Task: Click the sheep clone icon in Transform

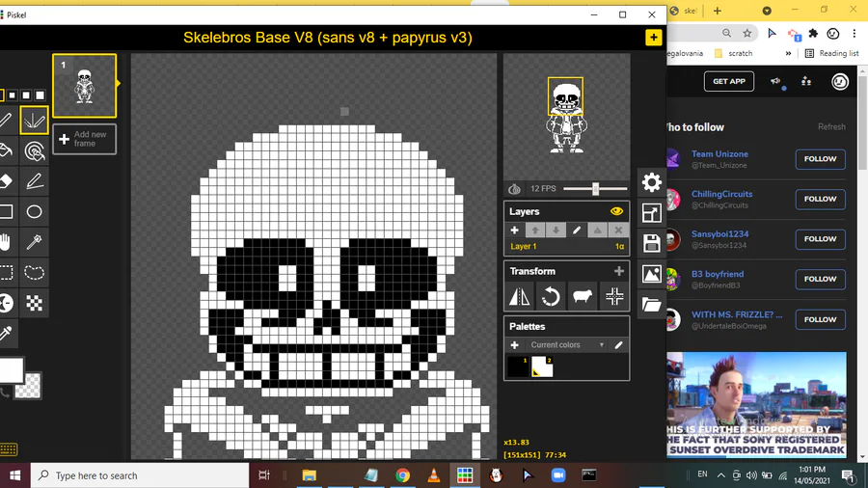Action: [x=583, y=297]
